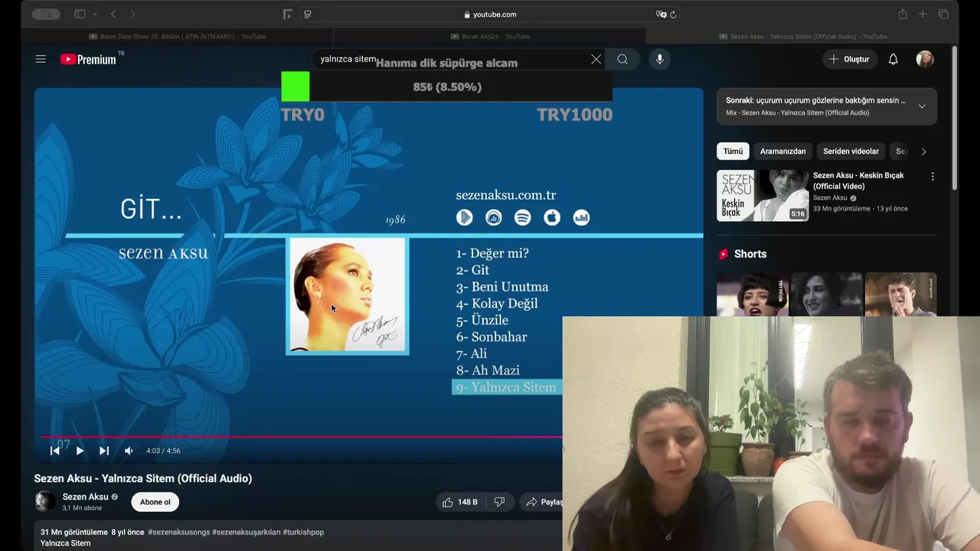The height and width of the screenshot is (551, 980).
Task: Open the Sezen Aksu channel name
Action: (85, 497)
